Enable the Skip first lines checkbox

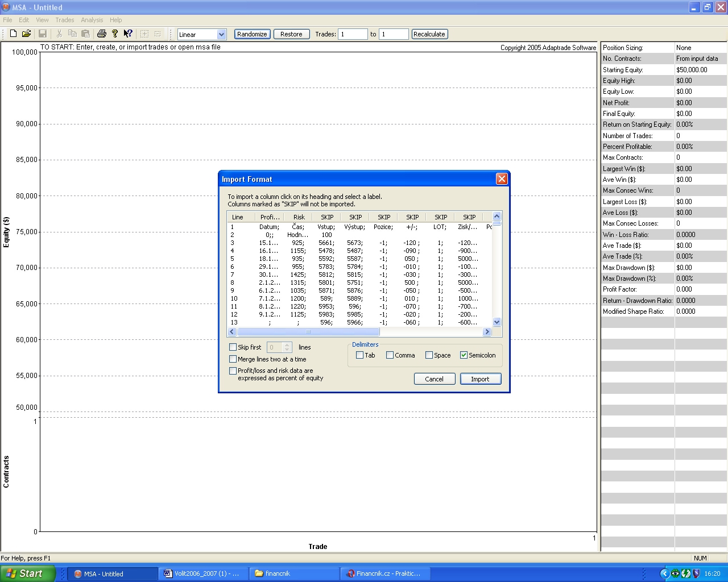click(x=233, y=347)
